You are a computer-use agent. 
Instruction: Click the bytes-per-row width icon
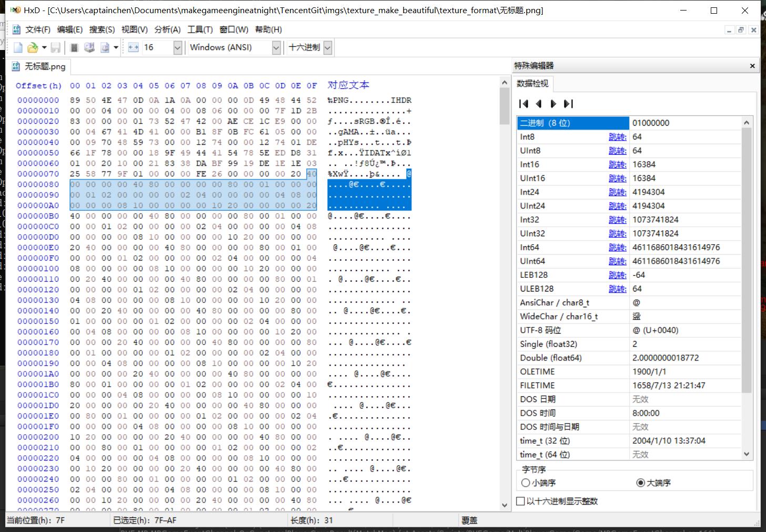click(133, 47)
